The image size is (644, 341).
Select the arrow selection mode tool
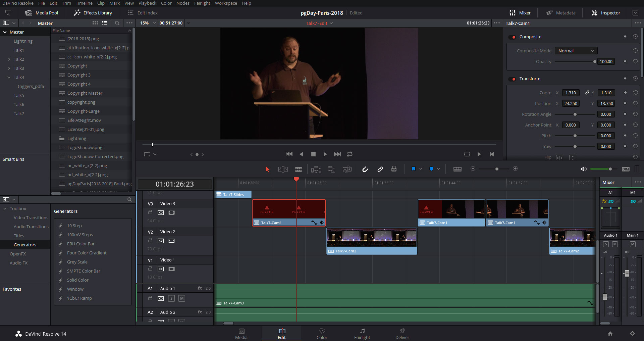(x=267, y=169)
